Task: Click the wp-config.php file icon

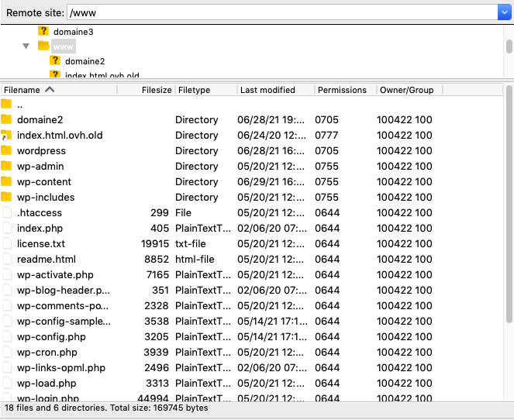Action: point(7,336)
